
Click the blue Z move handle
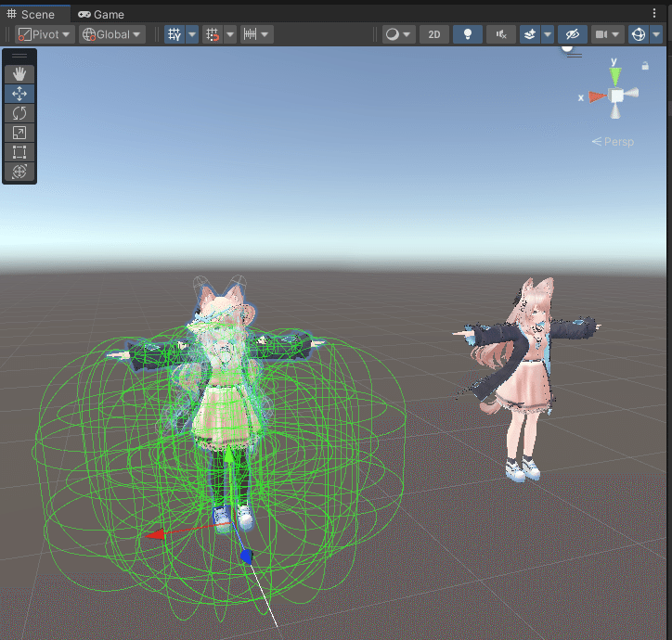click(246, 557)
